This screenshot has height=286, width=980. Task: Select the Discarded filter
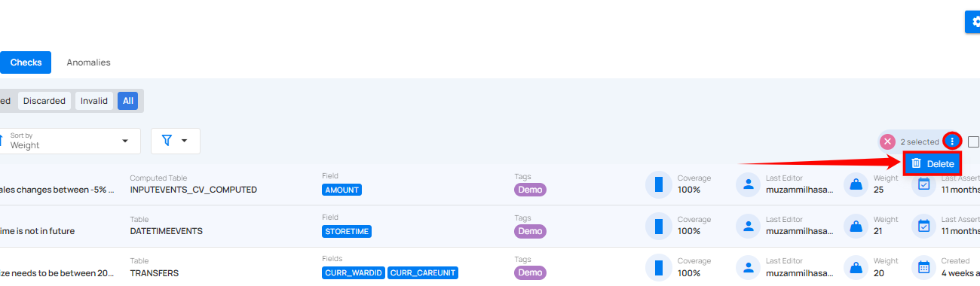tap(44, 101)
